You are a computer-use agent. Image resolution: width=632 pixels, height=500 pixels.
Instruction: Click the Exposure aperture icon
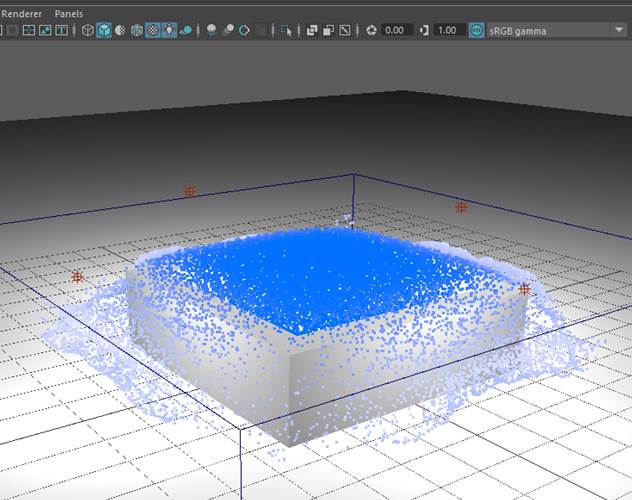pos(371,30)
